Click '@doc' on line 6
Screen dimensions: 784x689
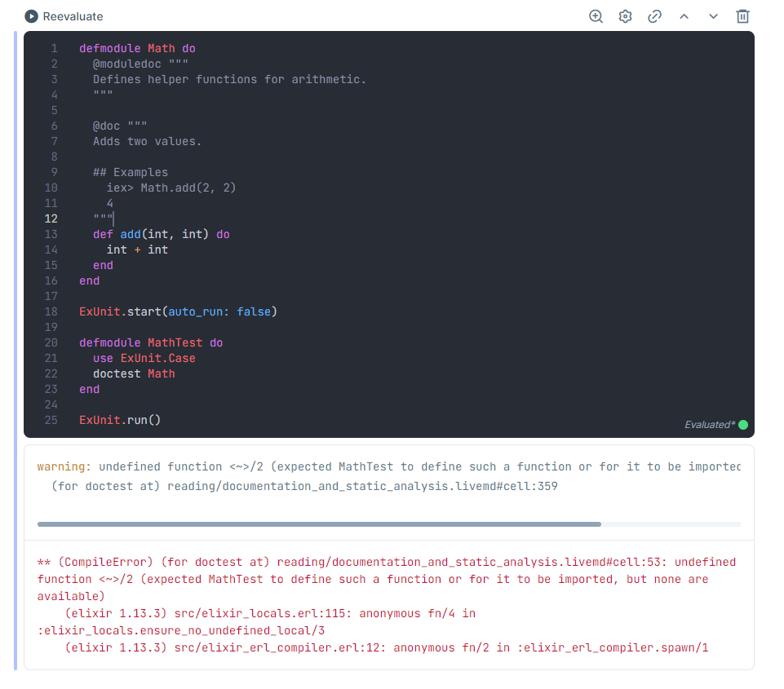(x=107, y=126)
